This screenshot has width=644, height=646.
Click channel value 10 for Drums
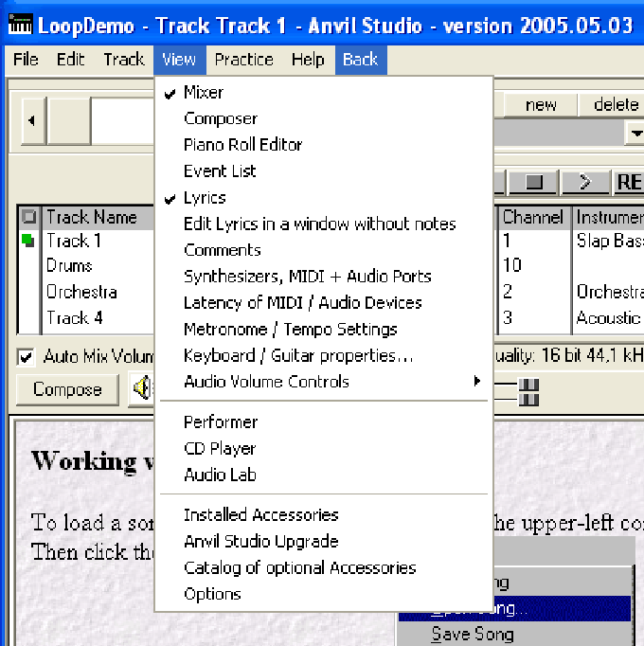point(512,265)
